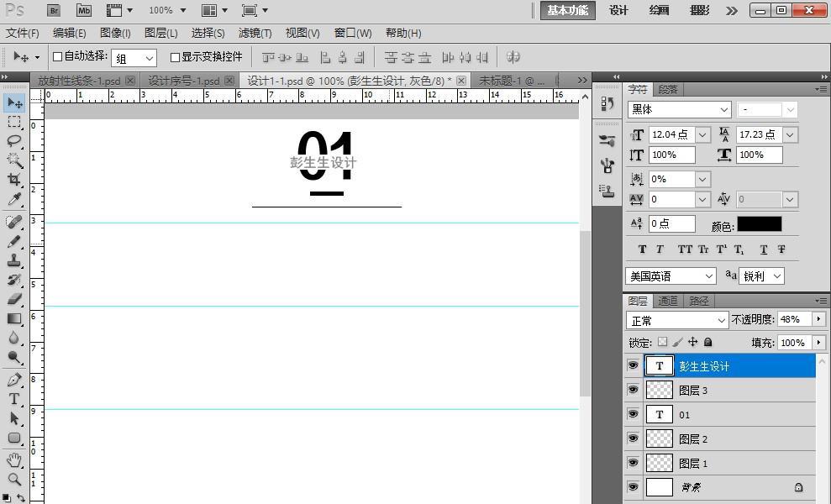This screenshot has height=504, width=831.
Task: Select the Pen tool
Action: point(14,380)
